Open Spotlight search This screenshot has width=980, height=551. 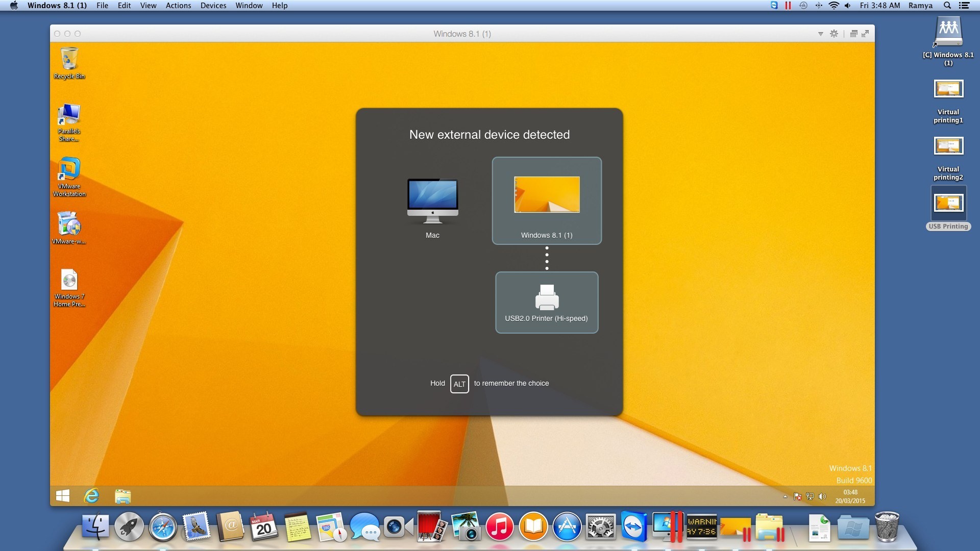pos(947,6)
